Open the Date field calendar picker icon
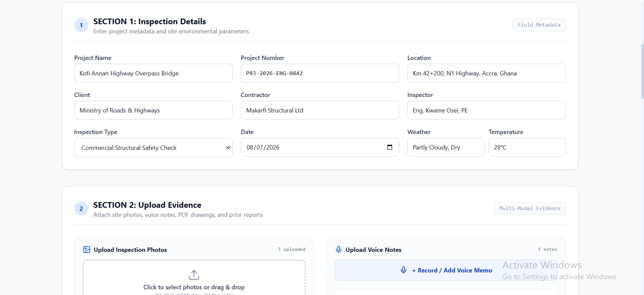 click(x=390, y=147)
